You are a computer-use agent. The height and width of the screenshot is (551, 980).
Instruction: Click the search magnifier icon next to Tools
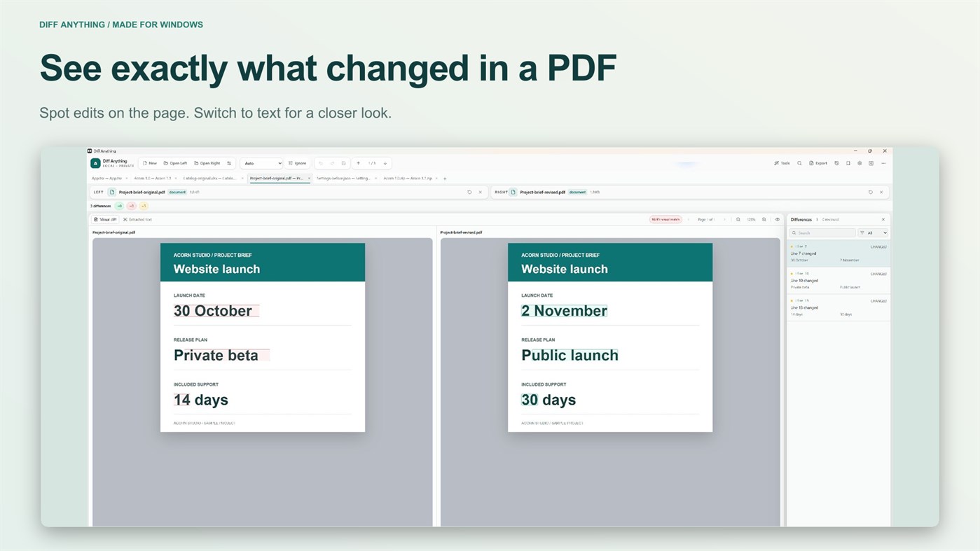point(799,163)
